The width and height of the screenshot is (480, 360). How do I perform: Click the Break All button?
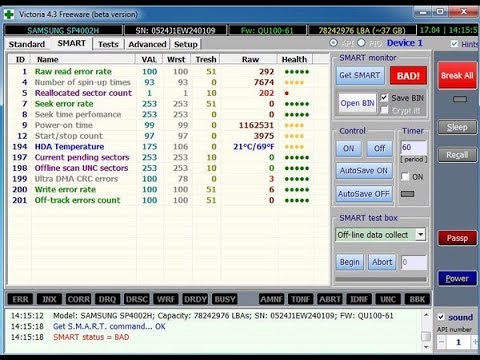click(457, 76)
